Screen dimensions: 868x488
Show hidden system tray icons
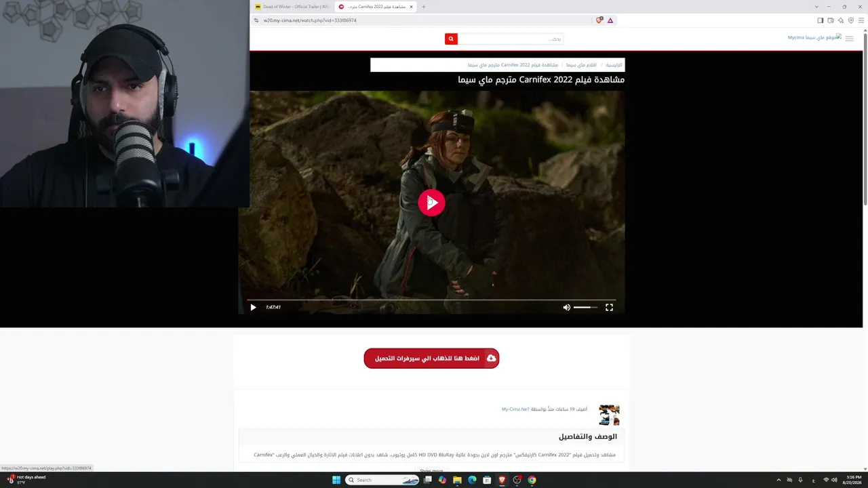(x=778, y=480)
